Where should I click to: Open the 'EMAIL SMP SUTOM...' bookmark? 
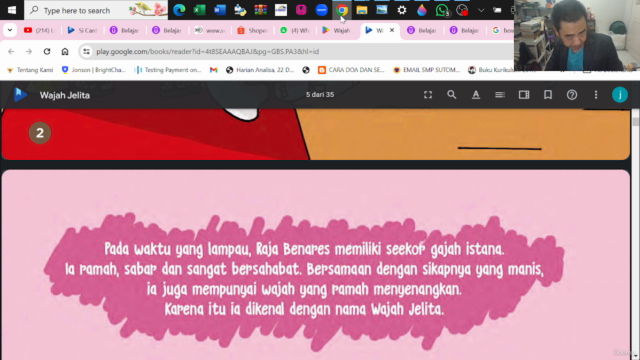(427, 70)
